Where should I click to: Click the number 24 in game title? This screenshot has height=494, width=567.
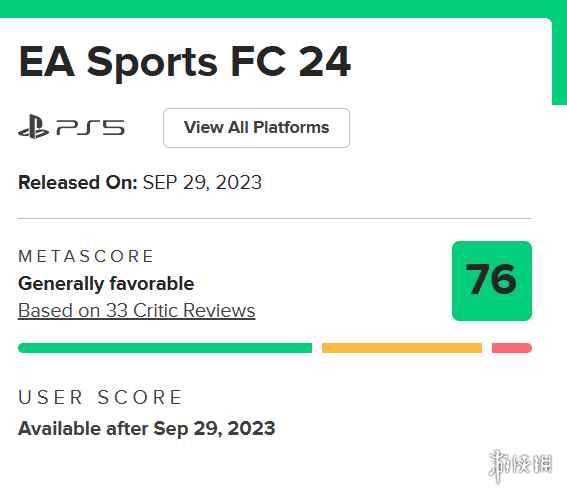[x=324, y=61]
